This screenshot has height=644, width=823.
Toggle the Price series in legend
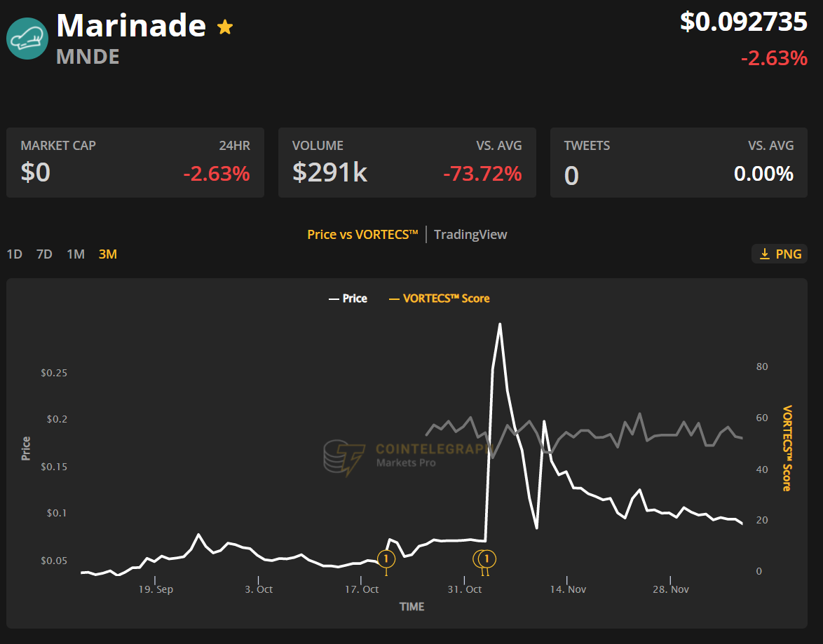[348, 299]
